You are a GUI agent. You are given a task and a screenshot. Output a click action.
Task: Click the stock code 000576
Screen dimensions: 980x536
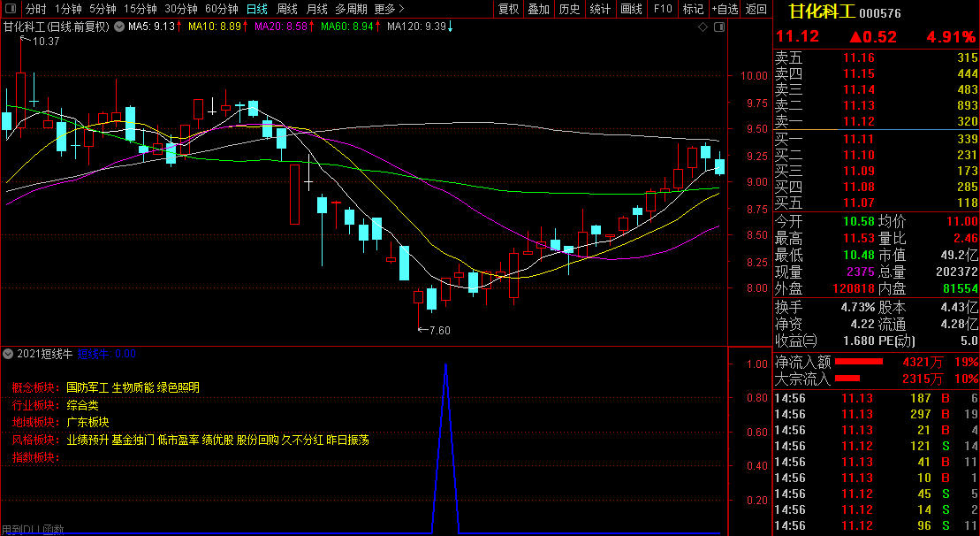pos(880,13)
